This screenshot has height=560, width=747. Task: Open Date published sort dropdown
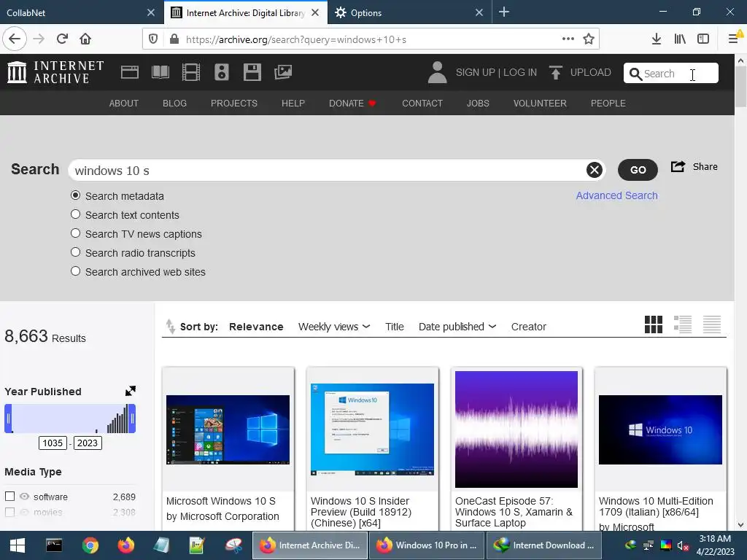[457, 327]
